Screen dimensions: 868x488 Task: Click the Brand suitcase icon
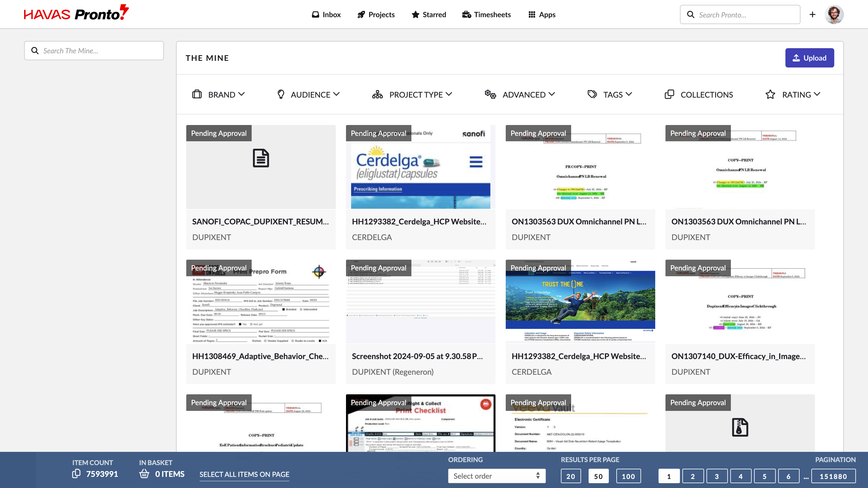tap(197, 94)
